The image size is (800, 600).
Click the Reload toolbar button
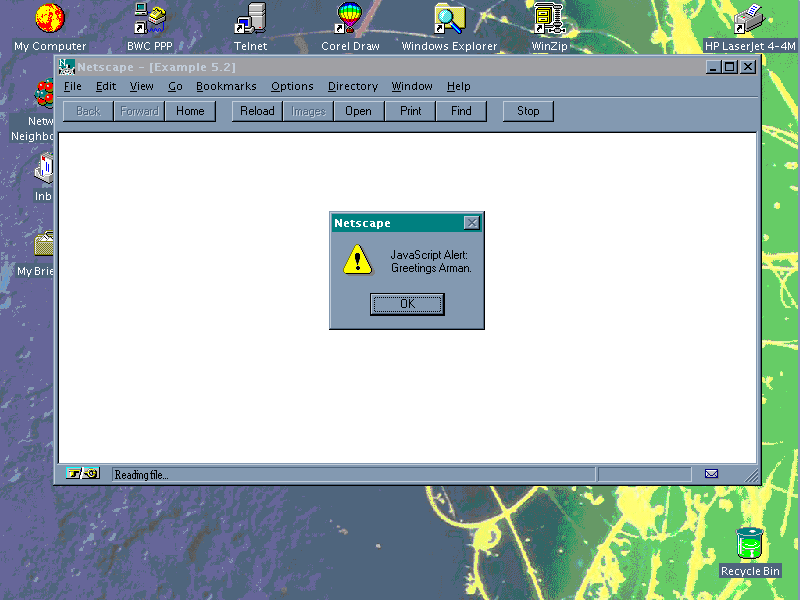(x=257, y=111)
